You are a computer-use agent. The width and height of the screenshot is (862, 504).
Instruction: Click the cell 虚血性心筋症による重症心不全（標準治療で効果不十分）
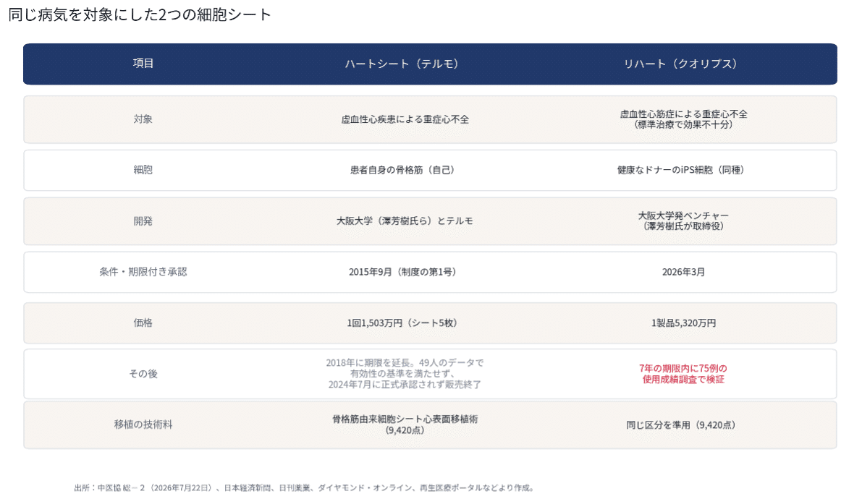683,119
